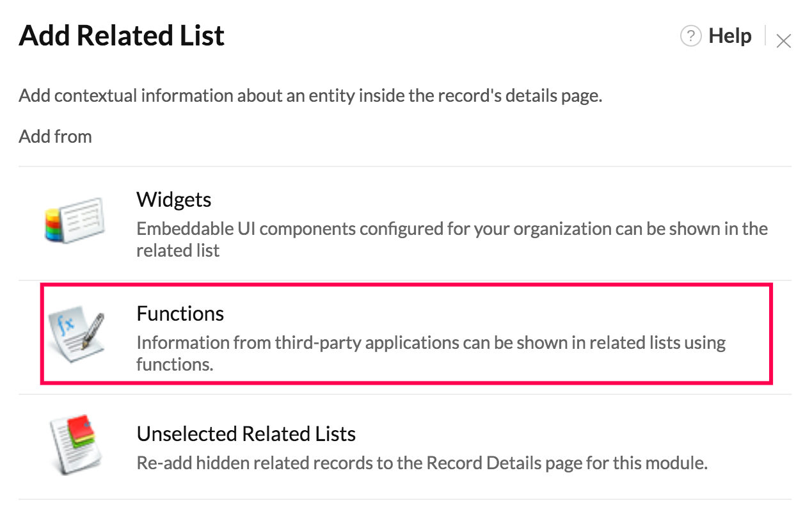
Task: Click the Embeddable UI components description text
Action: tap(452, 239)
